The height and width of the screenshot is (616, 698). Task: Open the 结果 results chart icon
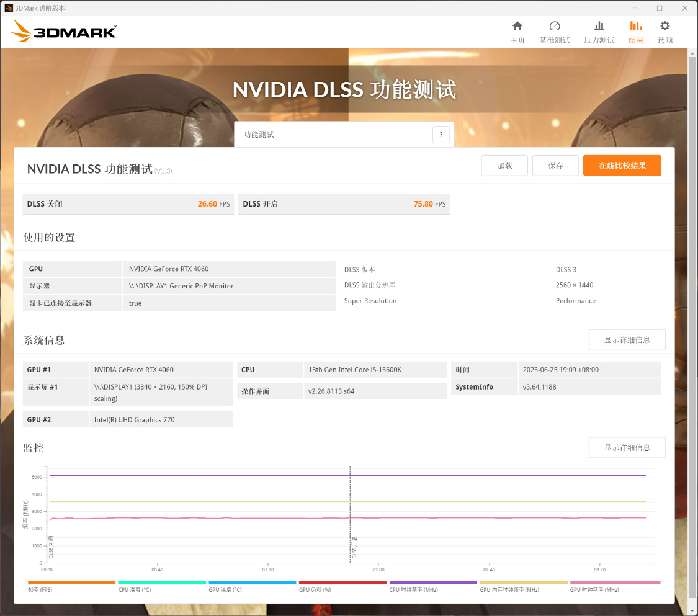pos(636,26)
